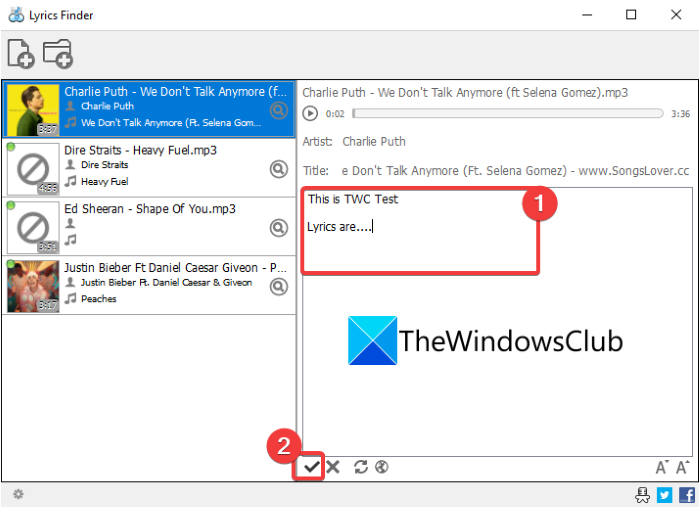700x508 pixels.
Task: Search lyrics for Ed Sheeran Shape Of You
Action: click(x=279, y=228)
